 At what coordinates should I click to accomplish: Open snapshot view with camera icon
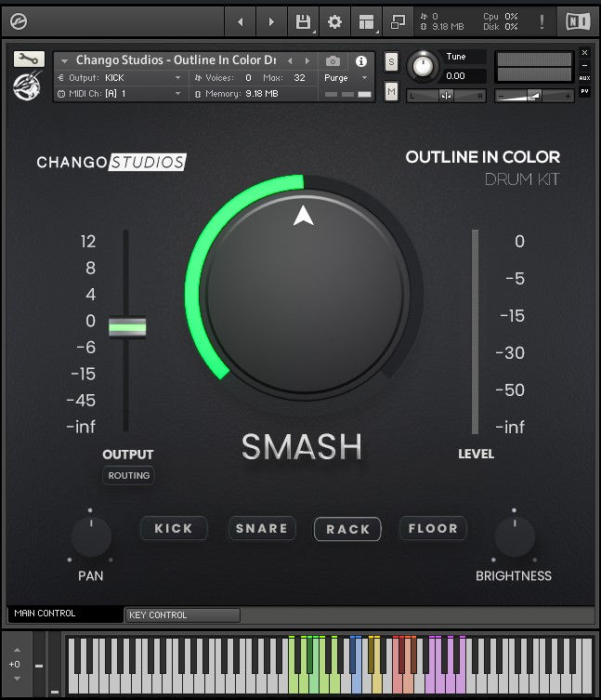333,60
